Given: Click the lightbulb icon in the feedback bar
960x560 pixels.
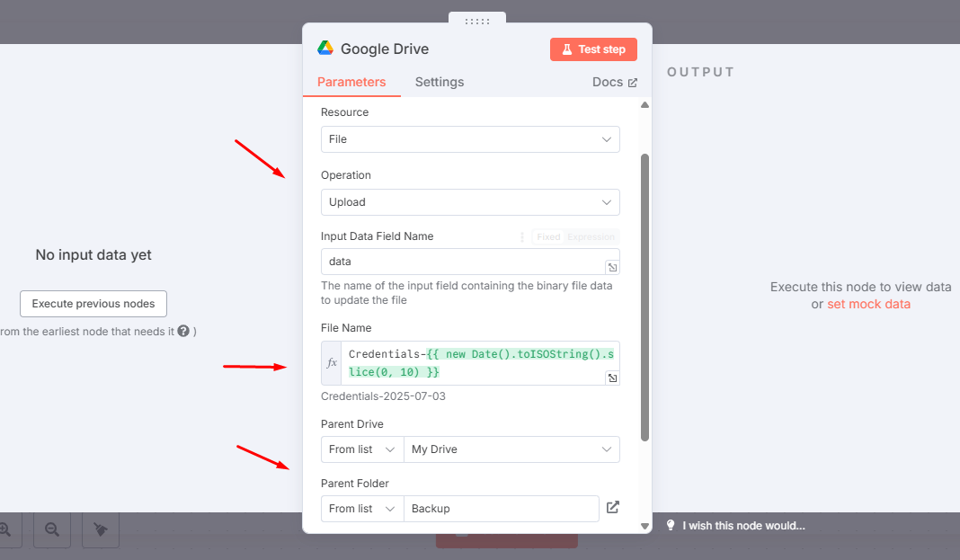Looking at the screenshot, I should (671, 525).
